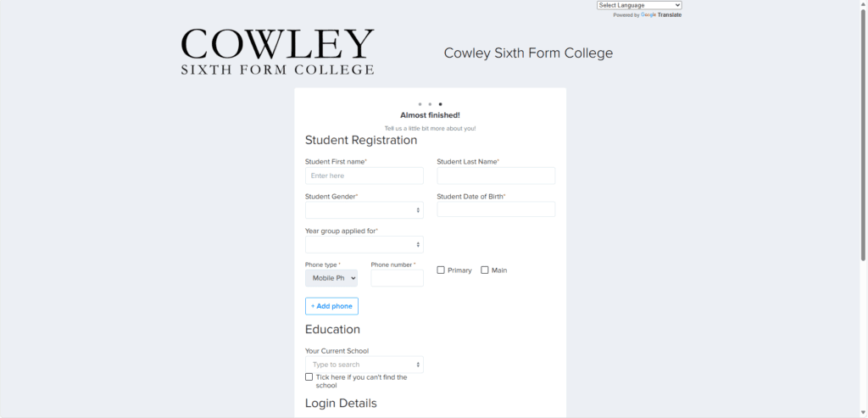Tick the Main phone checkbox
This screenshot has width=868, height=418.
(x=485, y=270)
